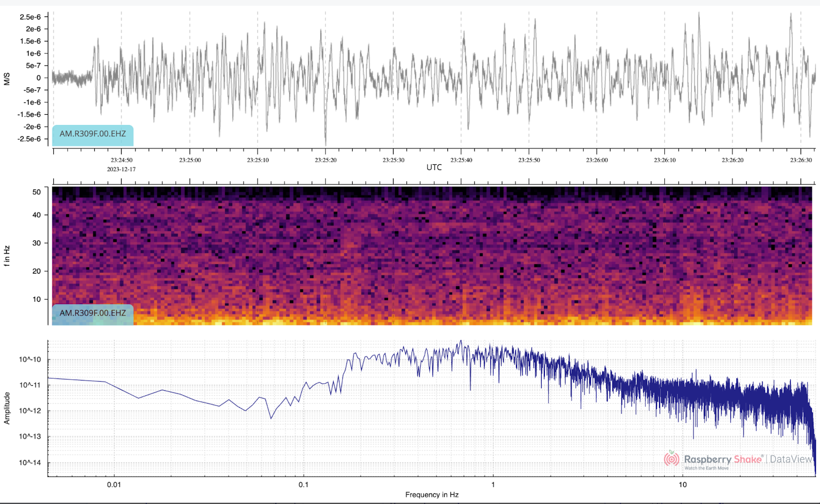Image resolution: width=820 pixels, height=504 pixels.
Task: Select the Amplitude axis title on the spectrum
Action: (7, 408)
